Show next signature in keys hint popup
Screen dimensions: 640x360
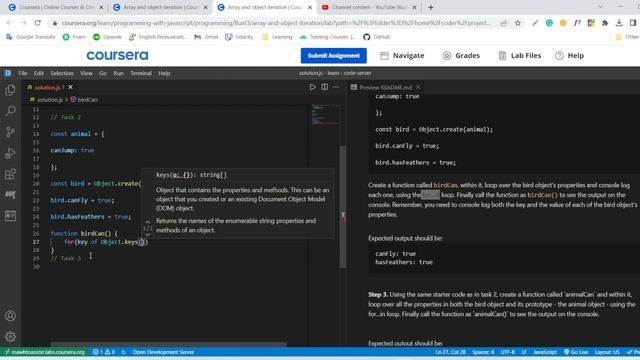[148, 235]
